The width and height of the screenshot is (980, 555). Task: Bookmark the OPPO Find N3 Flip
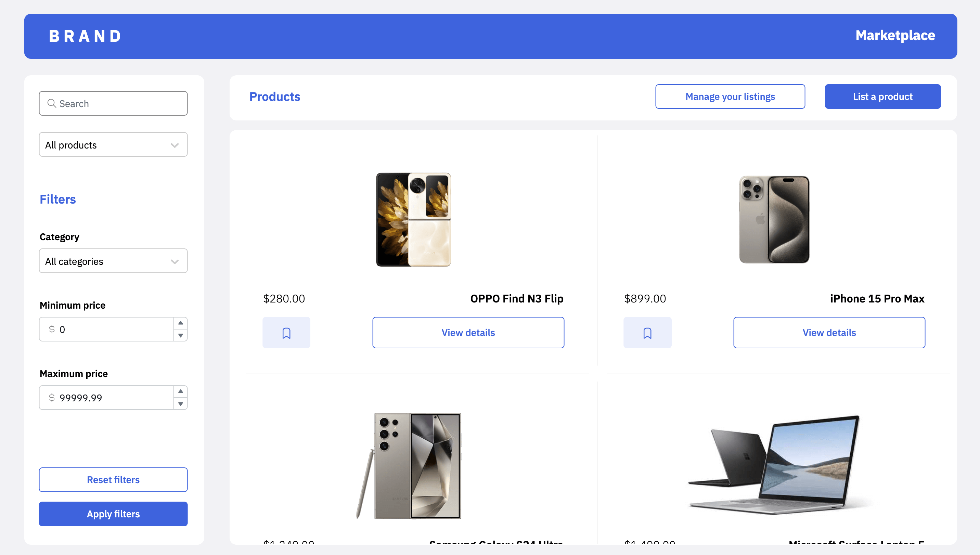[286, 332]
